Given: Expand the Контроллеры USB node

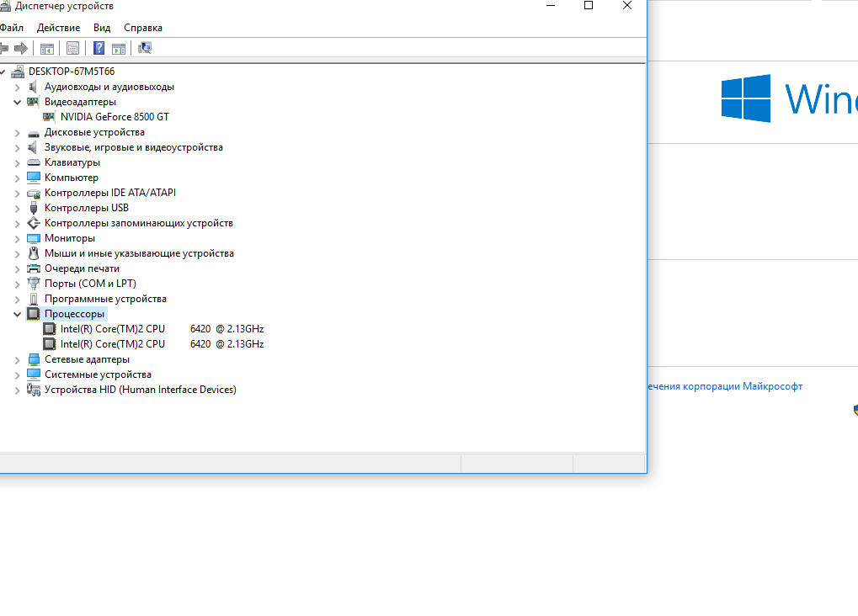Looking at the screenshot, I should (x=17, y=209).
